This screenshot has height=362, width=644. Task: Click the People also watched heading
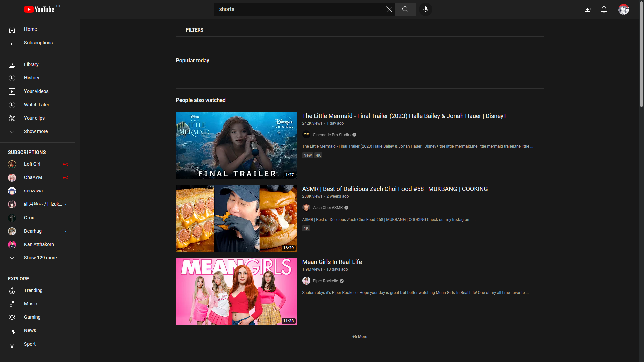coord(201,100)
